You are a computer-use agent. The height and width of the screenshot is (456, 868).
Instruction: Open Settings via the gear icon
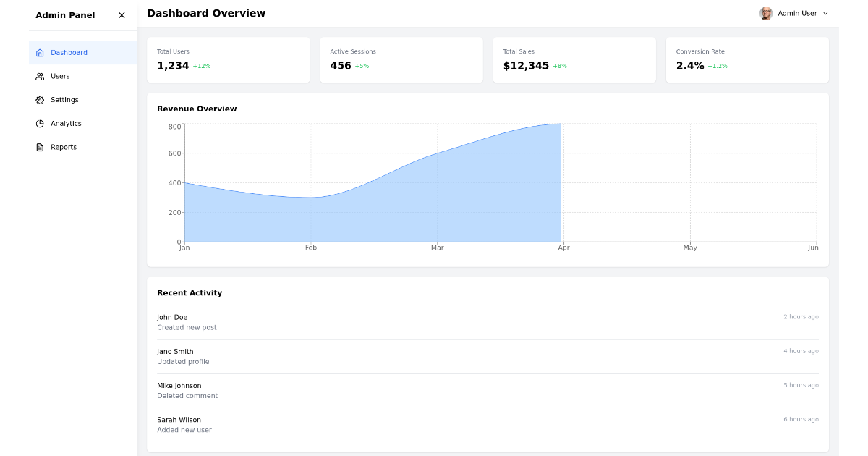tap(40, 100)
